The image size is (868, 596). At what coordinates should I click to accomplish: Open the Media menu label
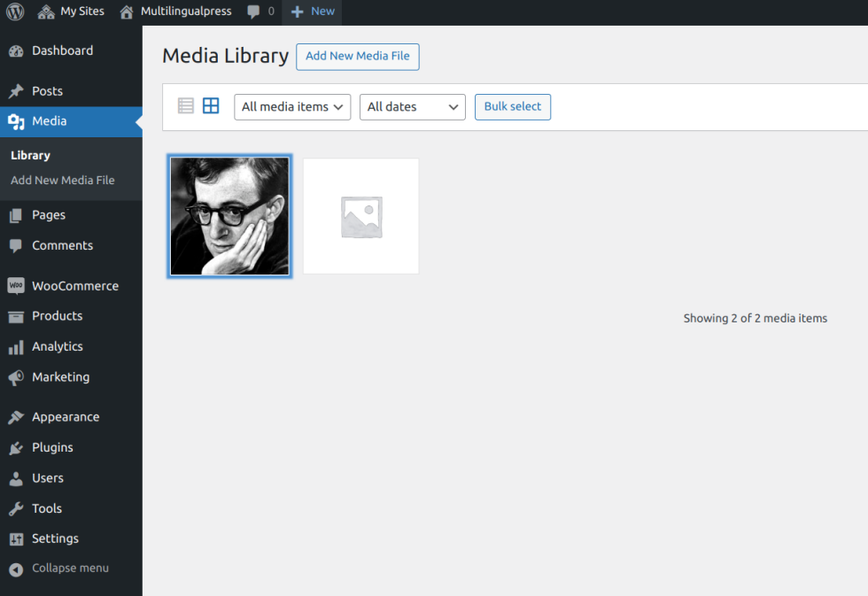(50, 121)
